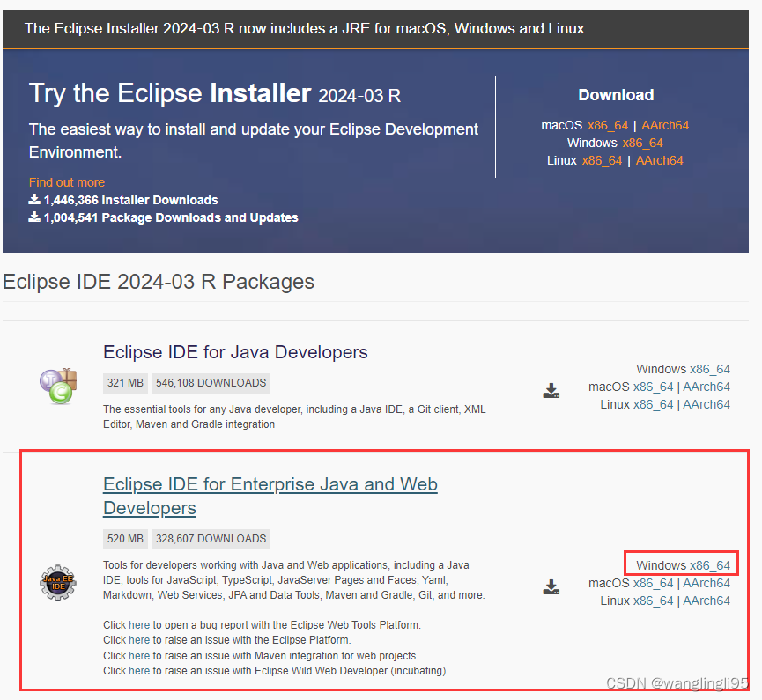Click 1,004,541 Package Downloads and Updates text
The height and width of the screenshot is (700, 762).
pos(171,217)
